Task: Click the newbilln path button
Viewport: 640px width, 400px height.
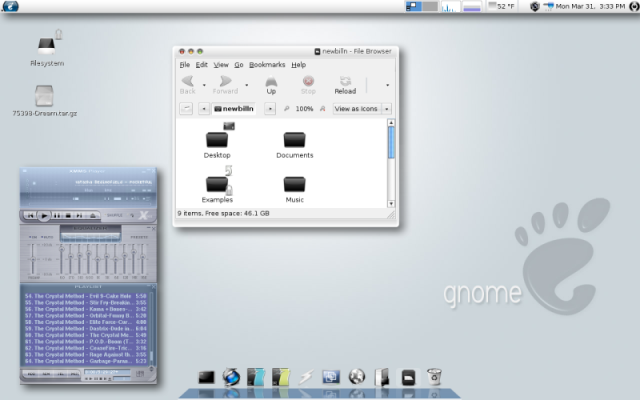Action: coord(234,109)
